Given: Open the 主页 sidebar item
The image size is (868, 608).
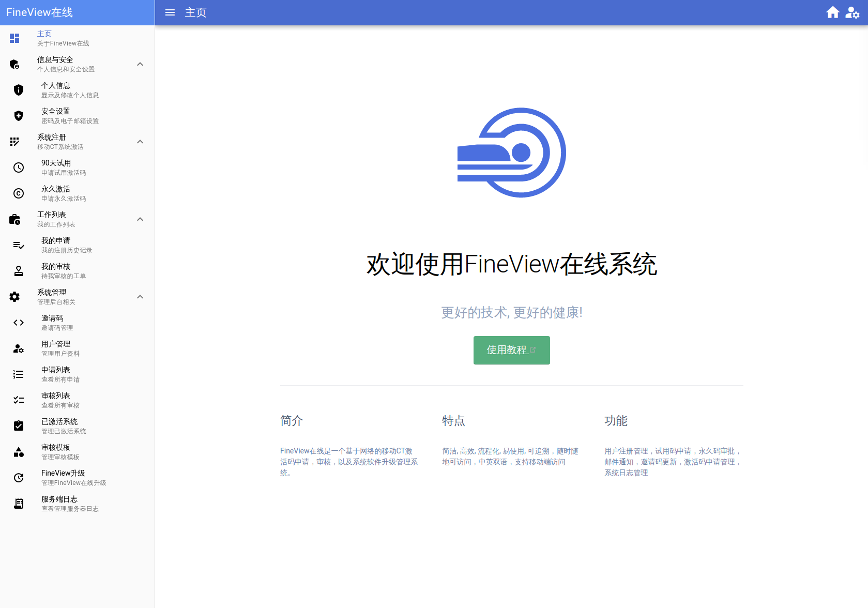Looking at the screenshot, I should pyautogui.click(x=78, y=38).
